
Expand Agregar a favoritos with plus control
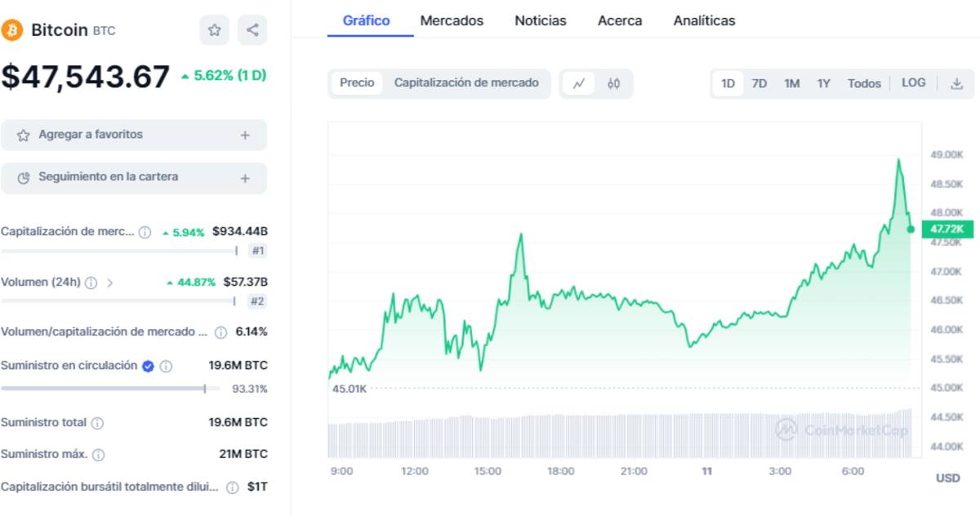(243, 134)
